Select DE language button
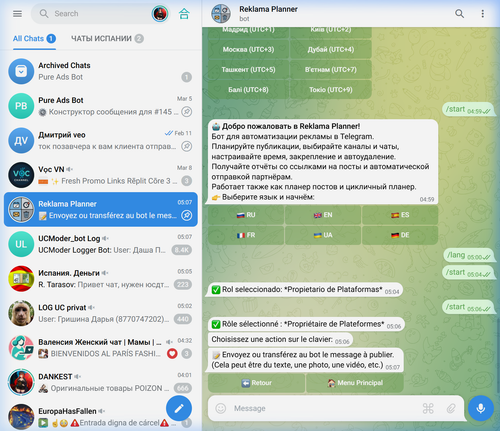 (400, 235)
